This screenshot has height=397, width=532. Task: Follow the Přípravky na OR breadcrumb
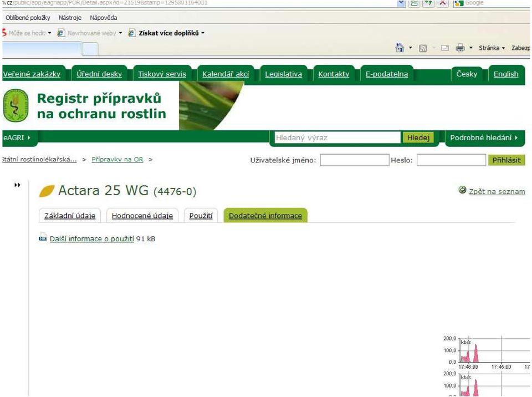(117, 160)
